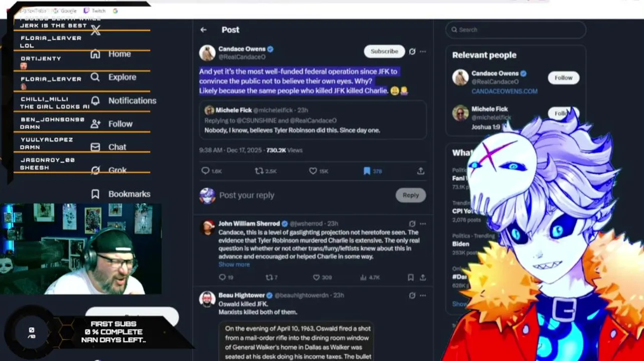This screenshot has height=361, width=644.
Task: Toggle bookmark on the main post
Action: 367,171
